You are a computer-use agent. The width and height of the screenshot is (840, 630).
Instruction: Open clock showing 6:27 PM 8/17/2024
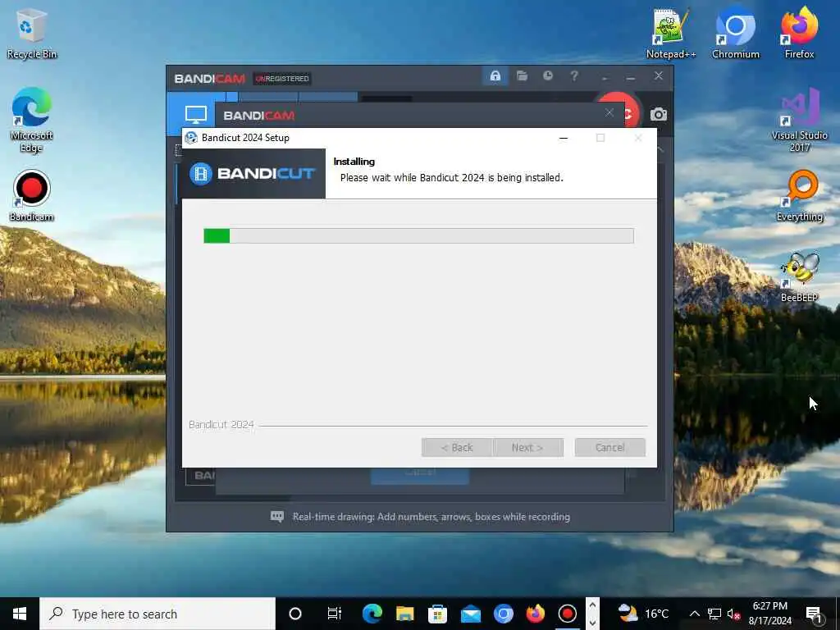pyautogui.click(x=770, y=614)
